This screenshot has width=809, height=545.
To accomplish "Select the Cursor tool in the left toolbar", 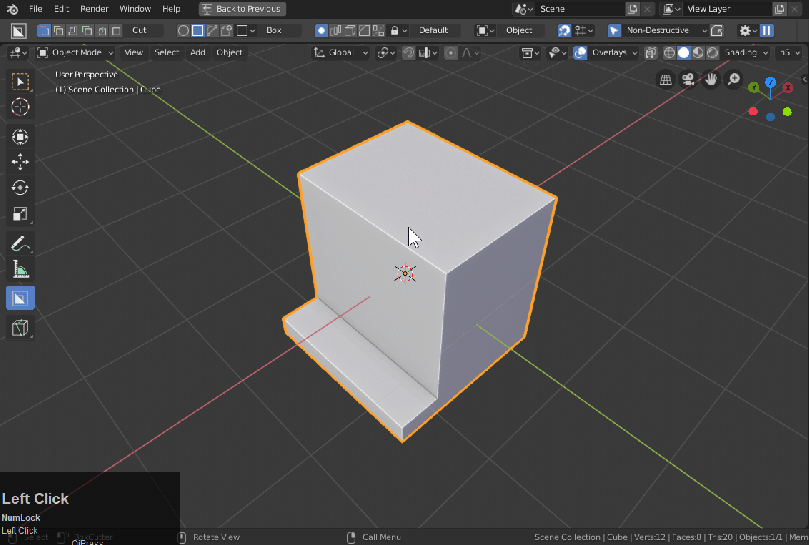I will point(20,106).
